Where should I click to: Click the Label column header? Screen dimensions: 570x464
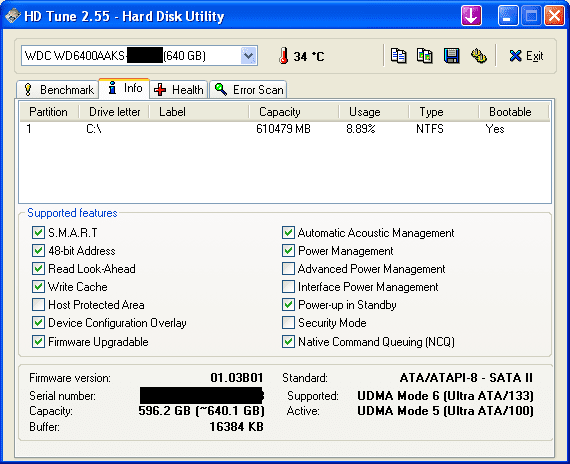pos(199,112)
